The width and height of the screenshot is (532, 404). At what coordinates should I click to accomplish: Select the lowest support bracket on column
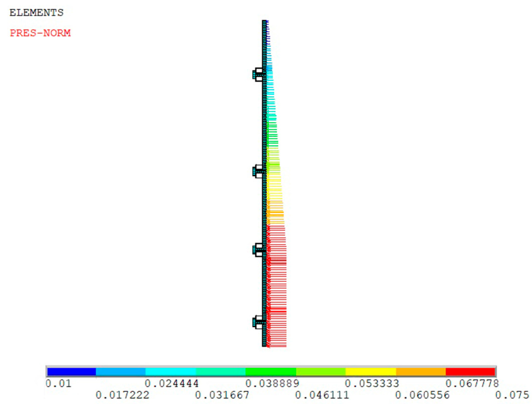pos(258,322)
